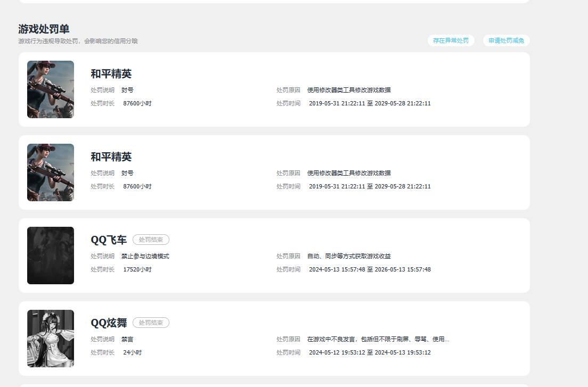The height and width of the screenshot is (387, 588).
Task: Click the truncated reason 在游戏中不良发言…
Action: coord(378,340)
